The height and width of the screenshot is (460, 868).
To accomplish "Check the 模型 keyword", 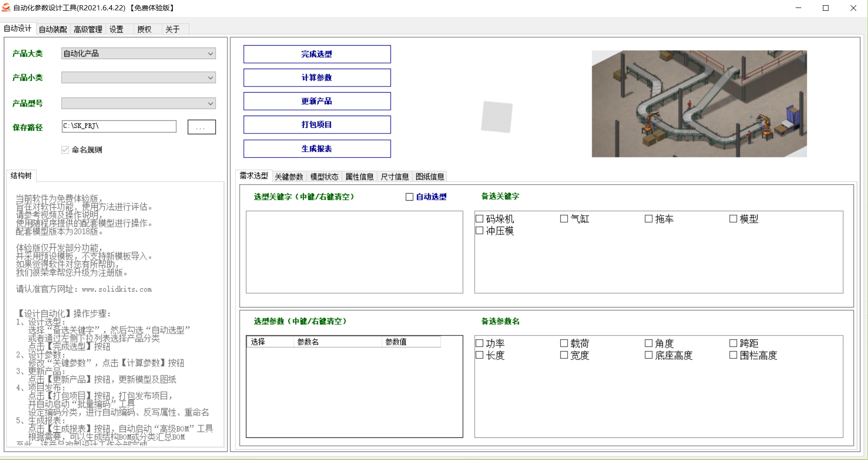I will (733, 218).
